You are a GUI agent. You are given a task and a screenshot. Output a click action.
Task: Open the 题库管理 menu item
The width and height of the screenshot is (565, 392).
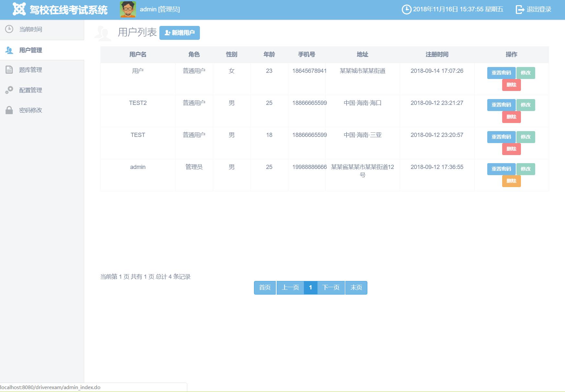[x=30, y=70]
